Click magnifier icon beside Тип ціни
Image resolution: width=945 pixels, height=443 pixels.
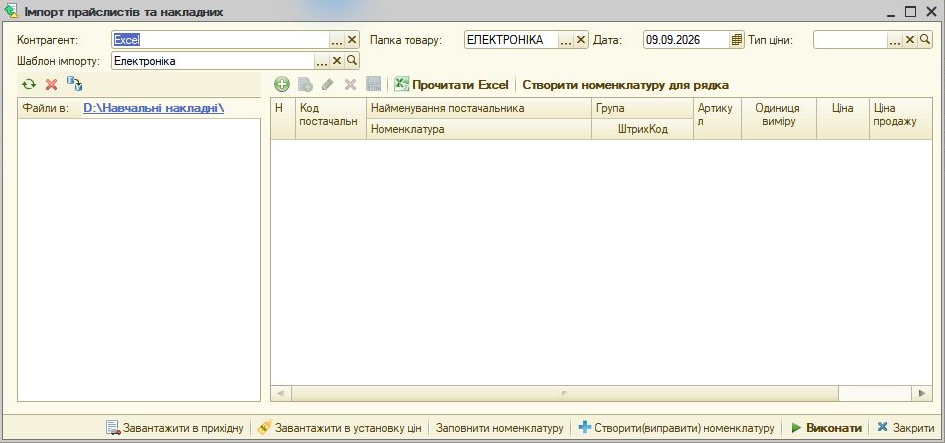(x=925, y=40)
